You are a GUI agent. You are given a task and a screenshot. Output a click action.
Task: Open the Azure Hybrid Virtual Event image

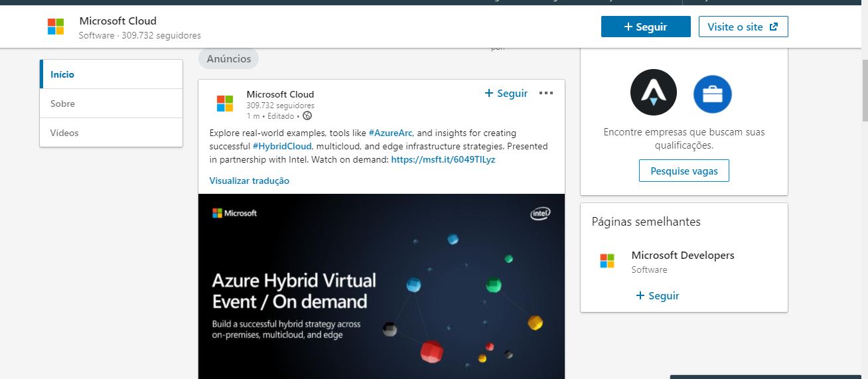coord(382,286)
